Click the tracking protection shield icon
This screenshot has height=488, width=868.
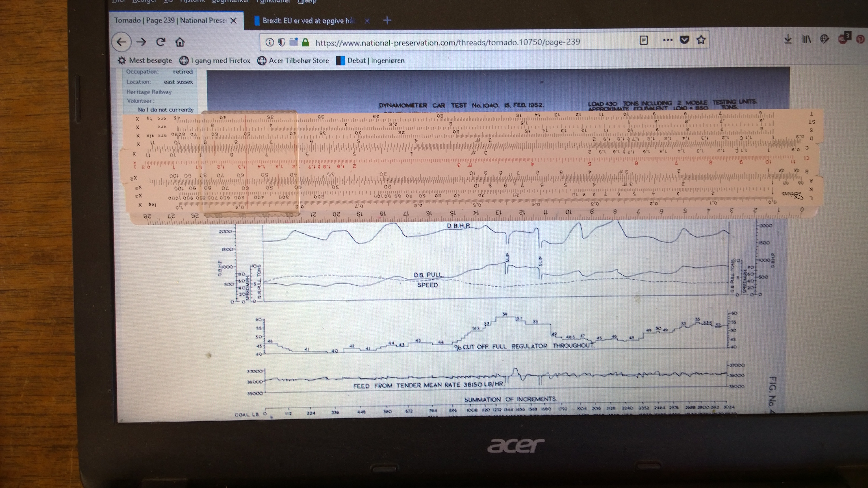(x=282, y=42)
